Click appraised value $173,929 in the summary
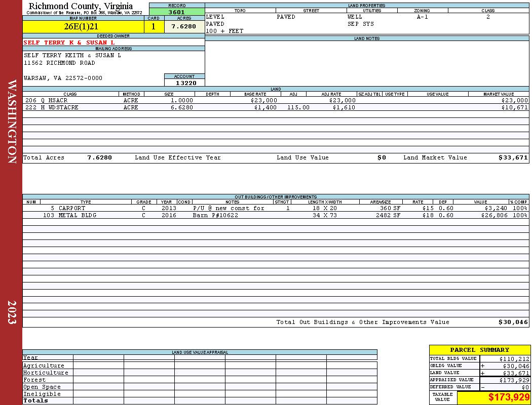 pyautogui.click(x=514, y=380)
